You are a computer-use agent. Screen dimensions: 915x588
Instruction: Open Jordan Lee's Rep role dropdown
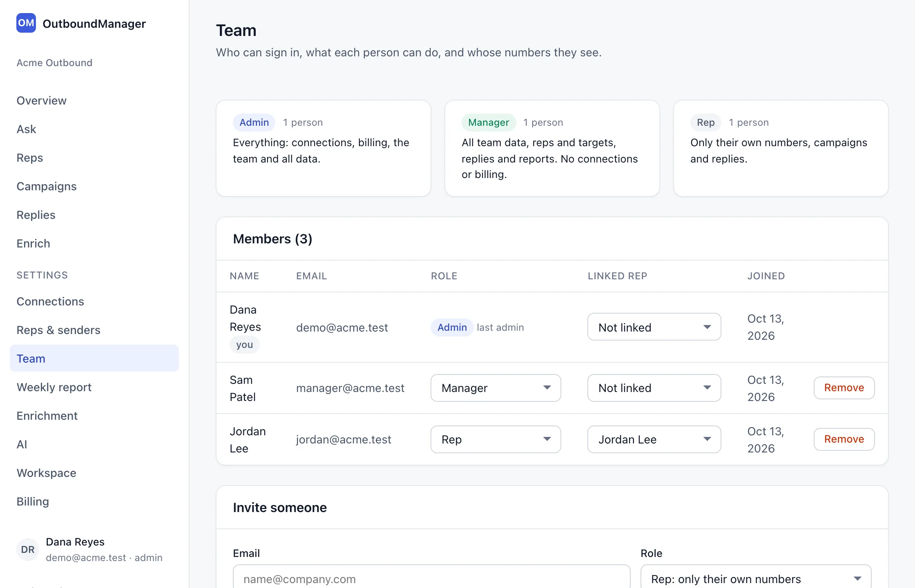point(495,439)
